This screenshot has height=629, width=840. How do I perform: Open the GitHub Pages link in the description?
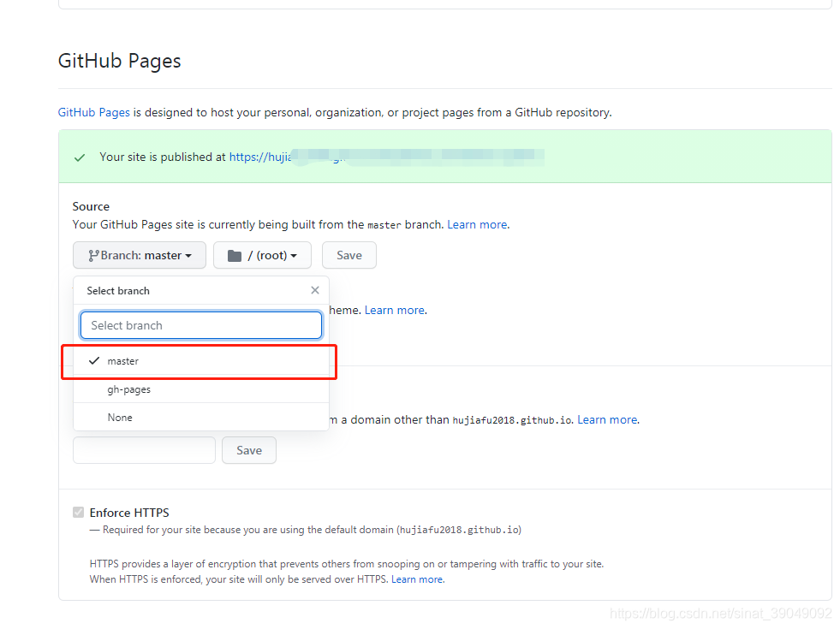pos(93,112)
